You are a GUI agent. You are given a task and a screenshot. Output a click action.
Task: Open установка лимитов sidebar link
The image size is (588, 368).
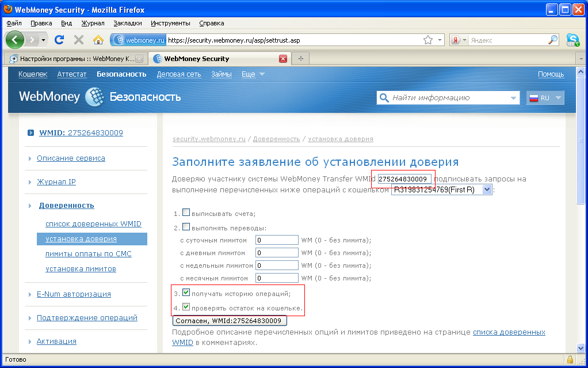(81, 269)
